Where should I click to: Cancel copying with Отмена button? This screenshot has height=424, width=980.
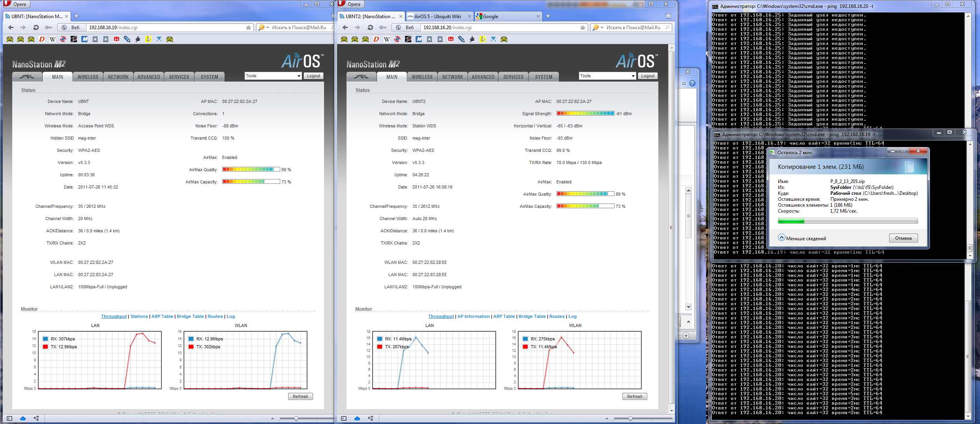903,238
